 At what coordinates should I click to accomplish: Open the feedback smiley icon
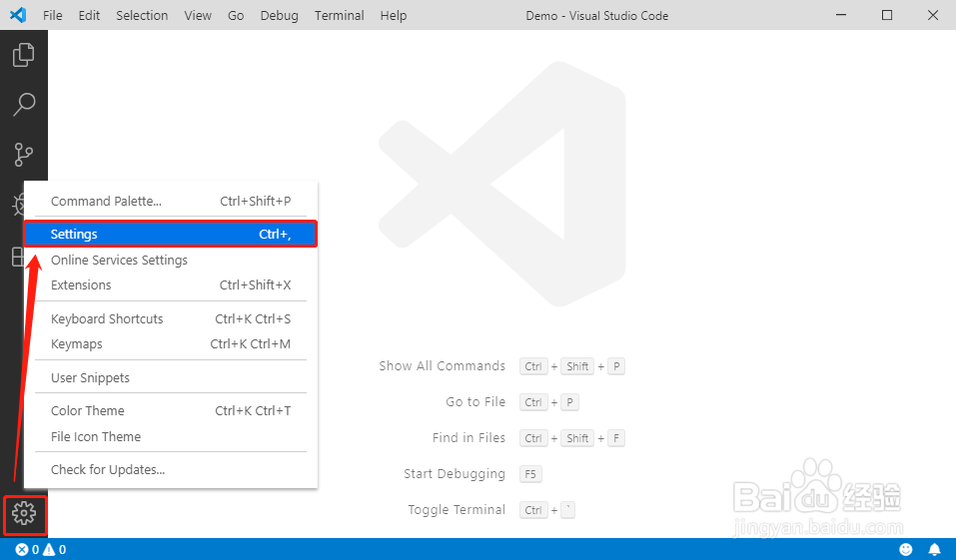coord(906,550)
